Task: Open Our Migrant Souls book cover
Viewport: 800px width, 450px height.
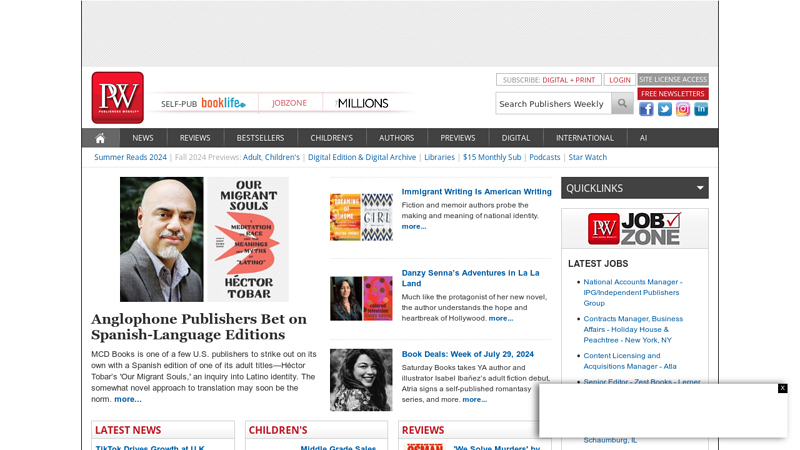Action: 247,239
